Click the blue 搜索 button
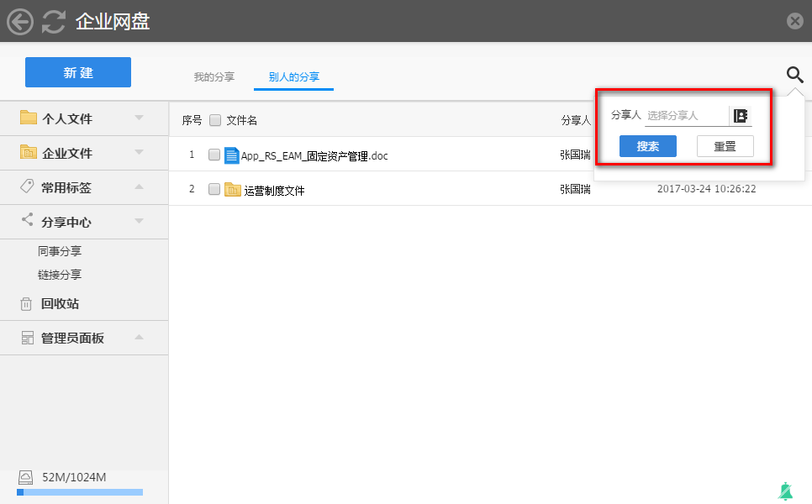The width and height of the screenshot is (812, 504). point(647,146)
